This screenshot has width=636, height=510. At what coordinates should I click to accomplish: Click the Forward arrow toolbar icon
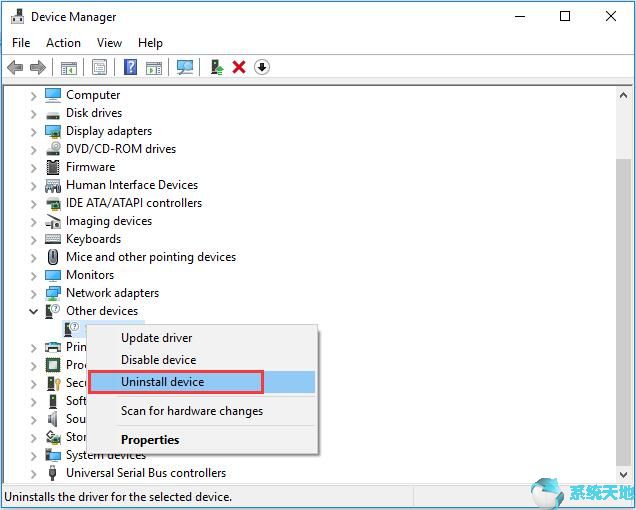38,67
